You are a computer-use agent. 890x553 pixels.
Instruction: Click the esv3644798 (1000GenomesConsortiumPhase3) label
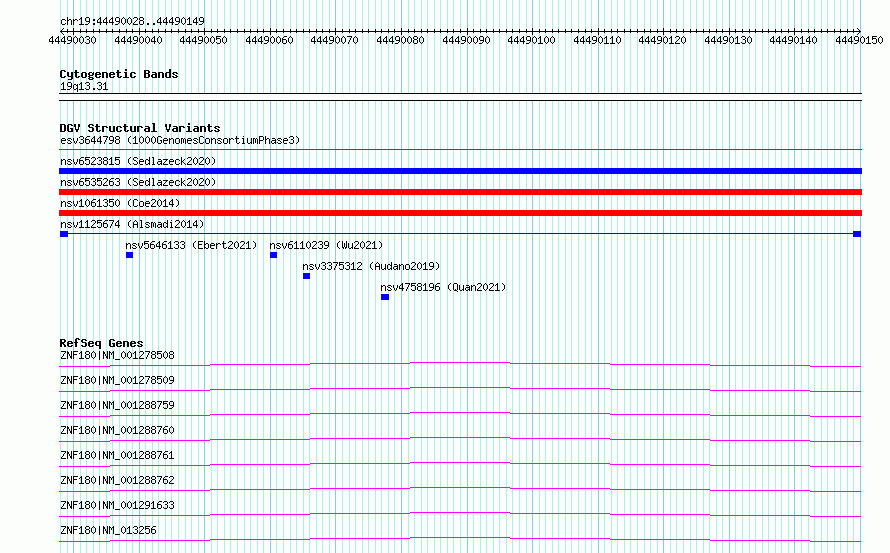pyautogui.click(x=180, y=140)
